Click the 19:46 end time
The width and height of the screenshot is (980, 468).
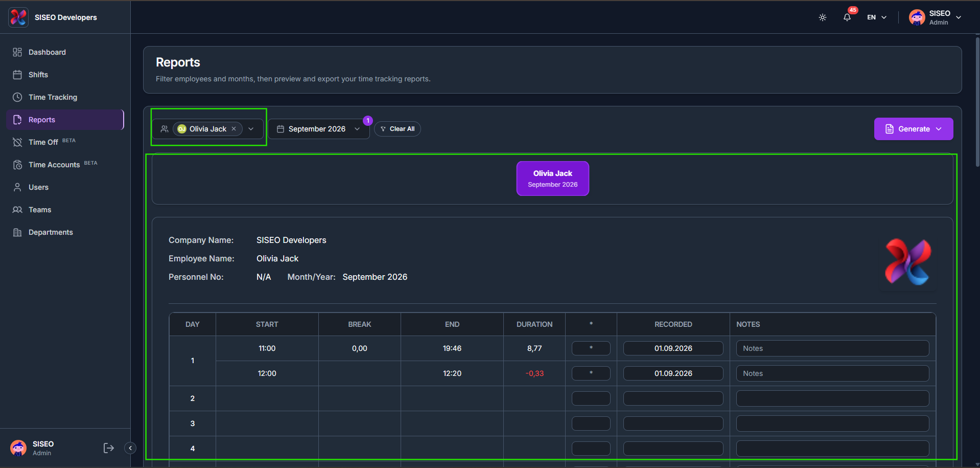tap(452, 348)
